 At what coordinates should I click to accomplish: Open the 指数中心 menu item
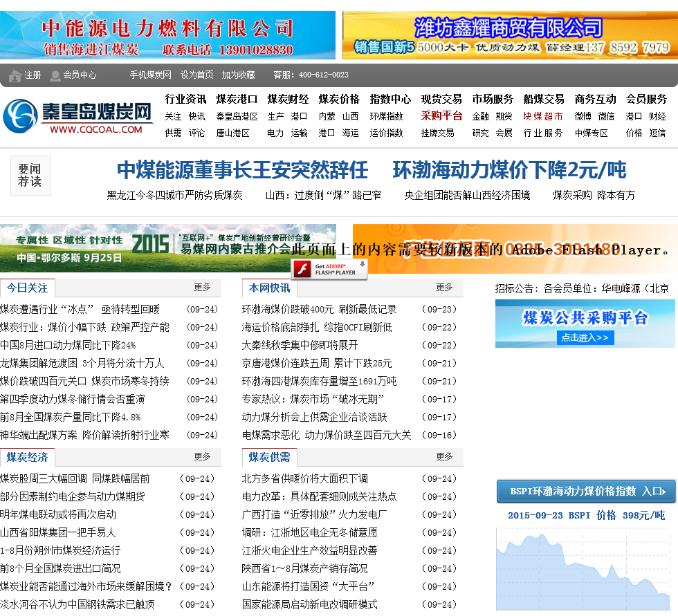pyautogui.click(x=390, y=100)
